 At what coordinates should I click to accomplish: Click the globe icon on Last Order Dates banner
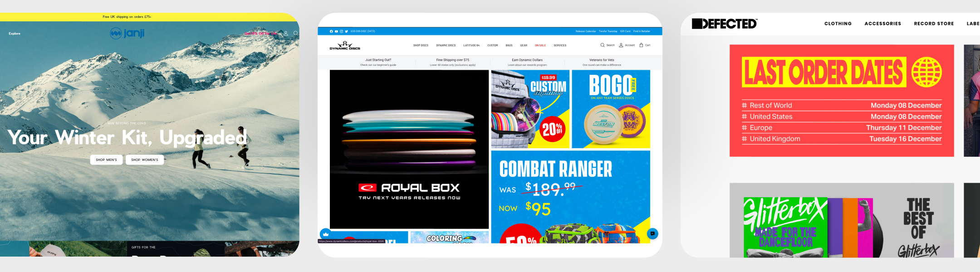coord(927,72)
